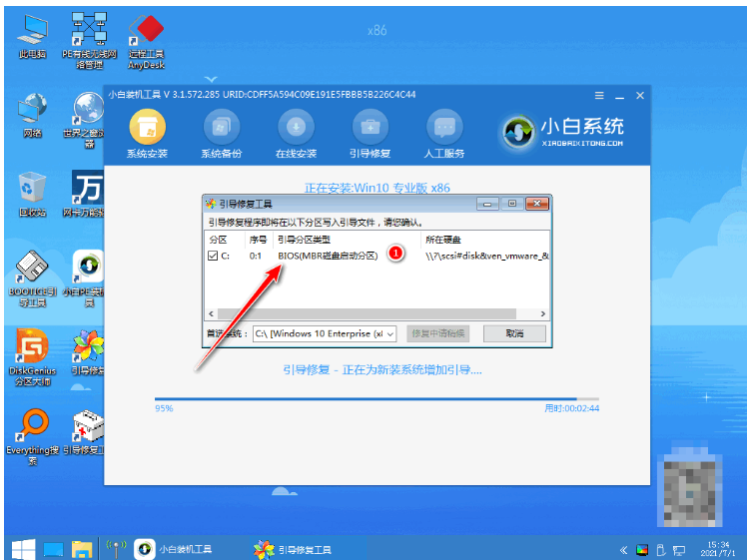Open the colorful 引导修复 desktop shortcut

(89, 352)
